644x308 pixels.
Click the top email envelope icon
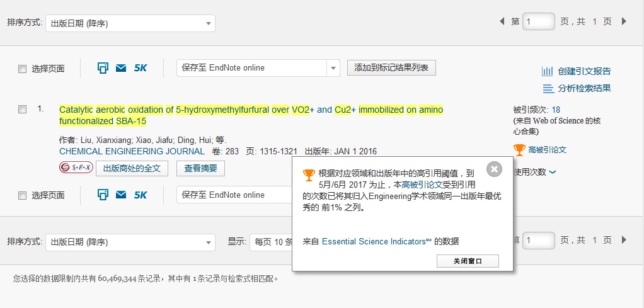point(121,68)
